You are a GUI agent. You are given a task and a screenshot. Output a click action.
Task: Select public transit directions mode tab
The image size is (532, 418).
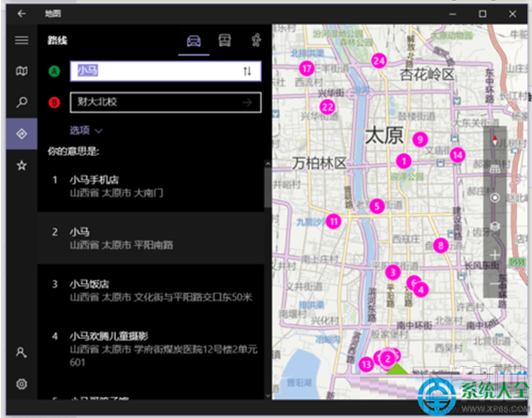point(225,40)
